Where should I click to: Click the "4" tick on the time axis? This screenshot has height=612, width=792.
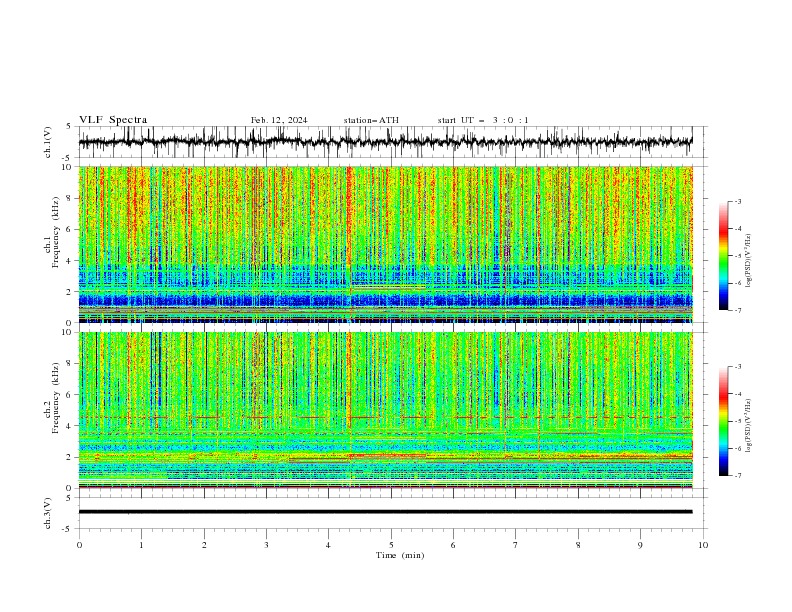coord(328,545)
